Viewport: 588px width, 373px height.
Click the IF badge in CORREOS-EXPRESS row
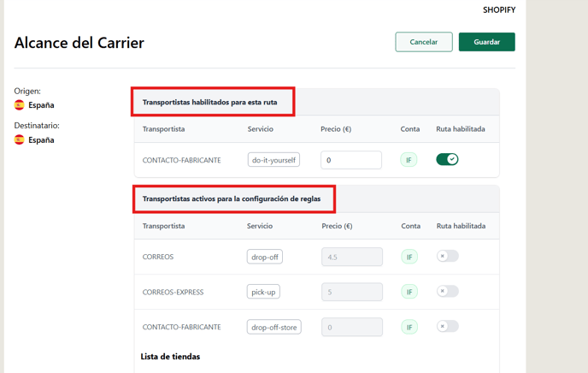pos(409,292)
